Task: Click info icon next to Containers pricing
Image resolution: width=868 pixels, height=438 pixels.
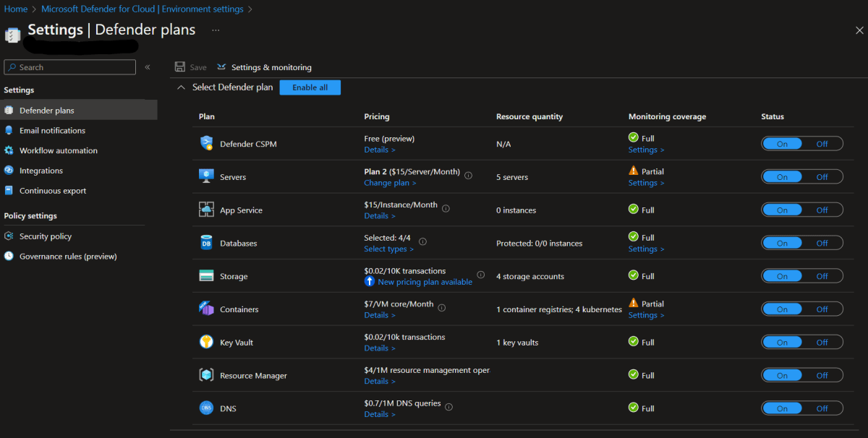Action: (x=442, y=307)
